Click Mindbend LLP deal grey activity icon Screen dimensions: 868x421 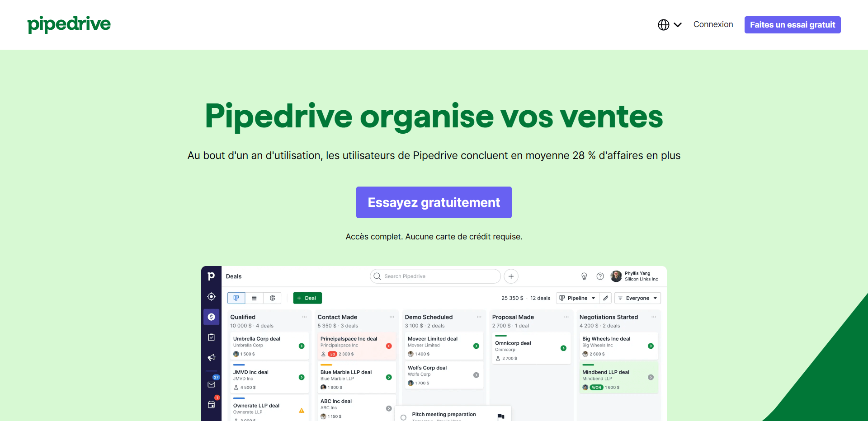[x=651, y=377]
